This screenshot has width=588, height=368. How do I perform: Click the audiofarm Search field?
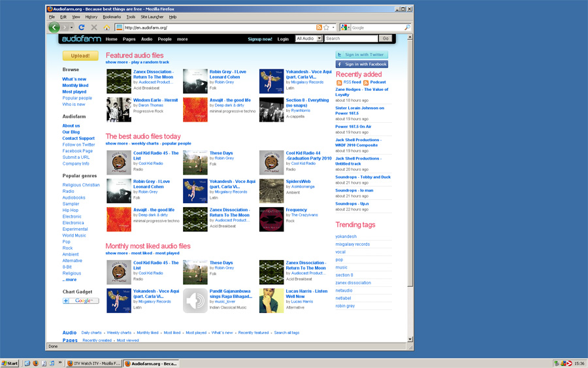click(x=351, y=39)
